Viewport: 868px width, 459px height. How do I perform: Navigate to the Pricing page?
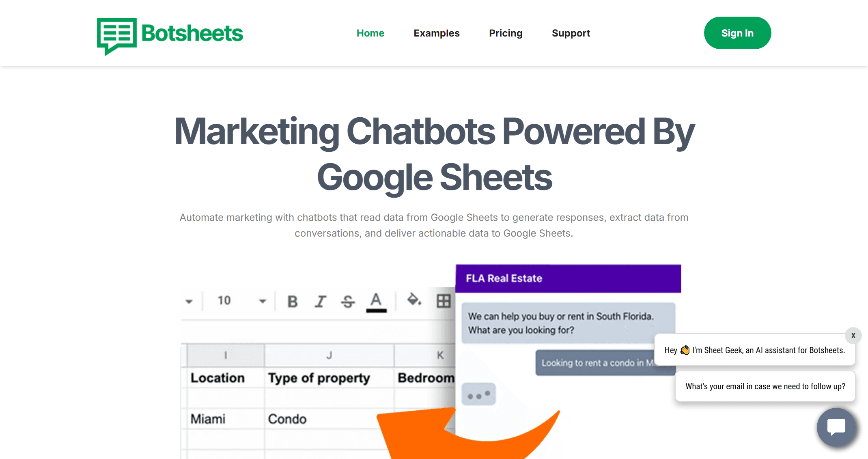coord(505,33)
